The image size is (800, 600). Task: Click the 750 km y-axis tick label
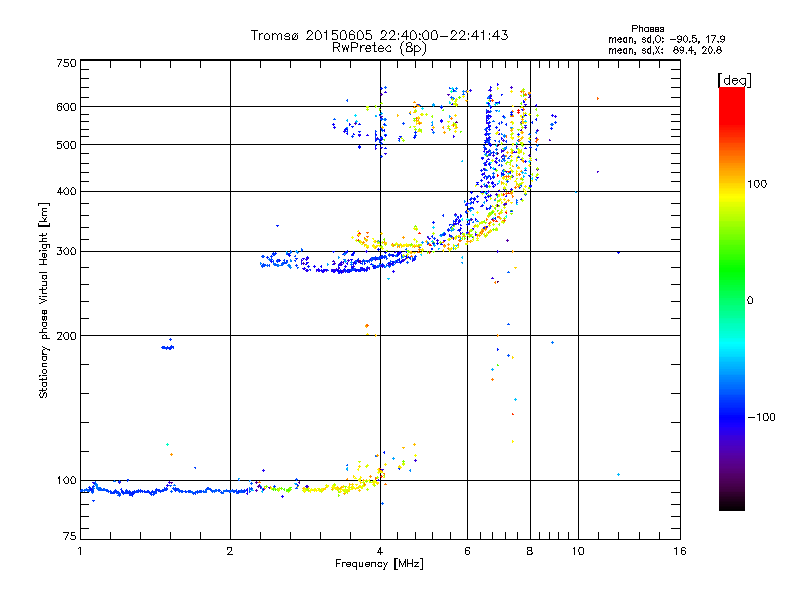point(66,63)
